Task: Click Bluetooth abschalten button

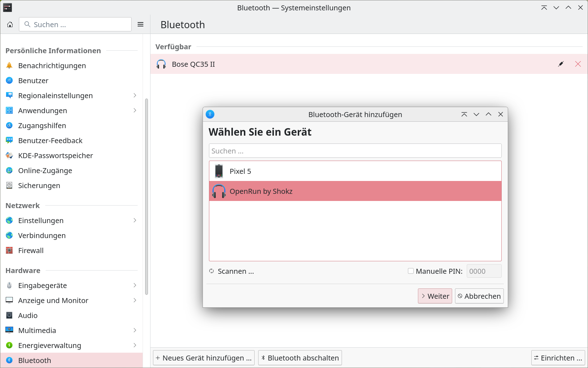Action: pyautogui.click(x=300, y=358)
